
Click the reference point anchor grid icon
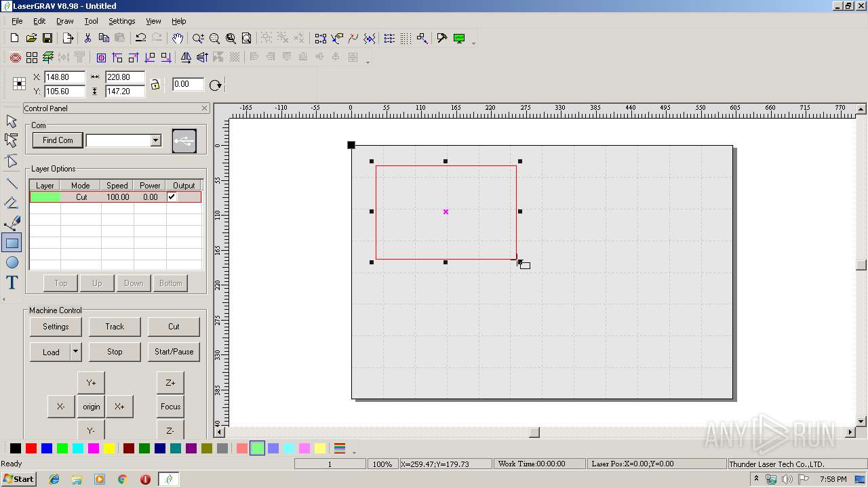(19, 84)
